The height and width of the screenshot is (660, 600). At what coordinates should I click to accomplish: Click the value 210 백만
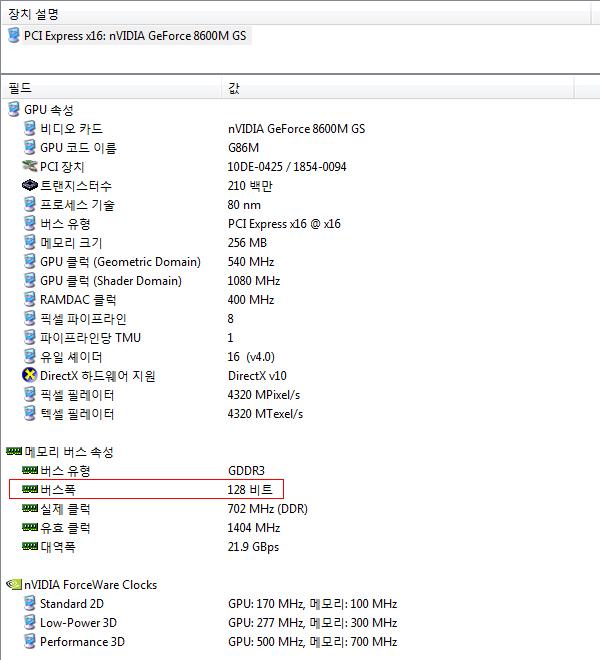pyautogui.click(x=250, y=186)
